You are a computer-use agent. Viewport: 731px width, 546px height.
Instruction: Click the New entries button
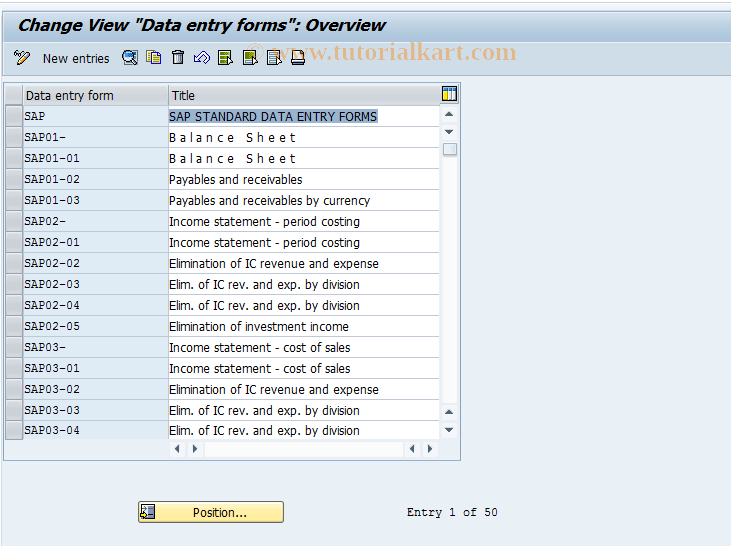tap(76, 58)
